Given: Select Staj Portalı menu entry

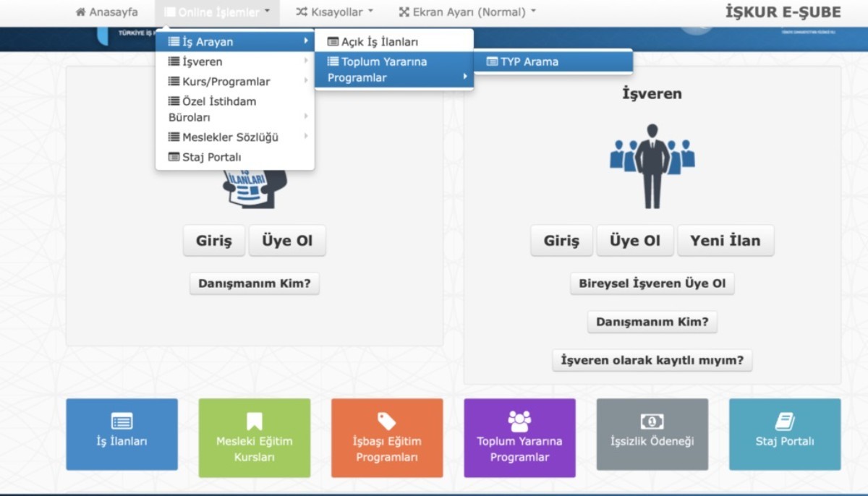Looking at the screenshot, I should pyautogui.click(x=235, y=157).
